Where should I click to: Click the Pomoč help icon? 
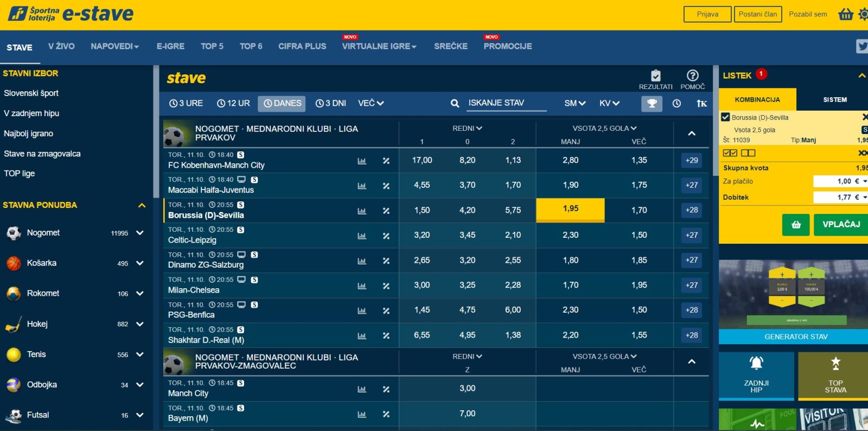tap(692, 76)
